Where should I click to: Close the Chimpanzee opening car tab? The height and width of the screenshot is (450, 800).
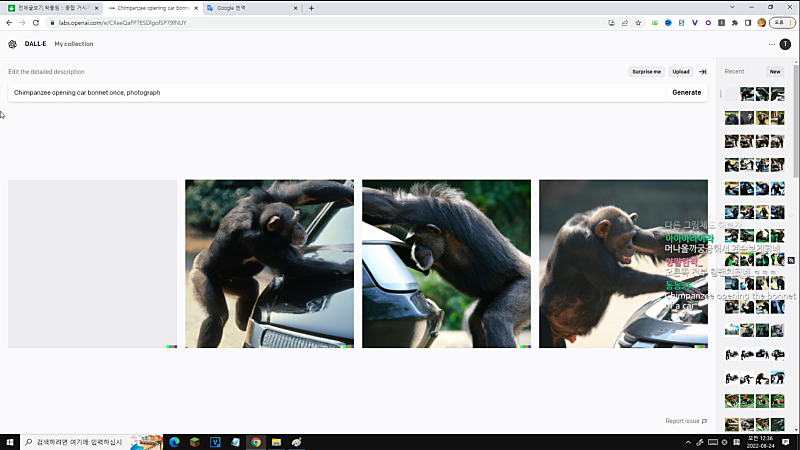click(x=196, y=8)
